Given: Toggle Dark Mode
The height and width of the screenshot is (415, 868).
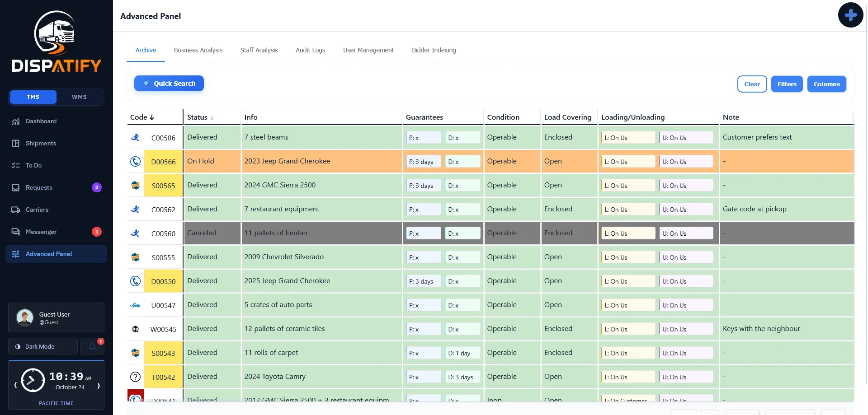Looking at the screenshot, I should (43, 346).
